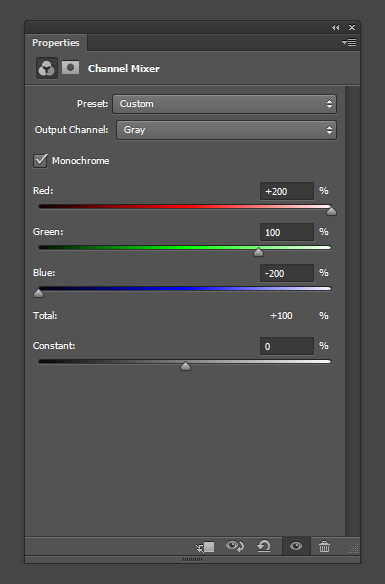
Task: Click the Monochrome label text
Action: coord(80,161)
